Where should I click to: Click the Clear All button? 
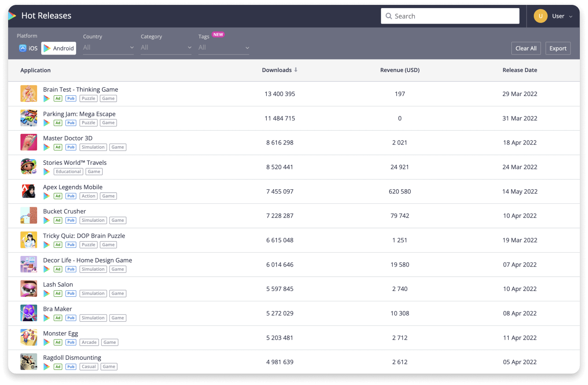click(x=526, y=48)
